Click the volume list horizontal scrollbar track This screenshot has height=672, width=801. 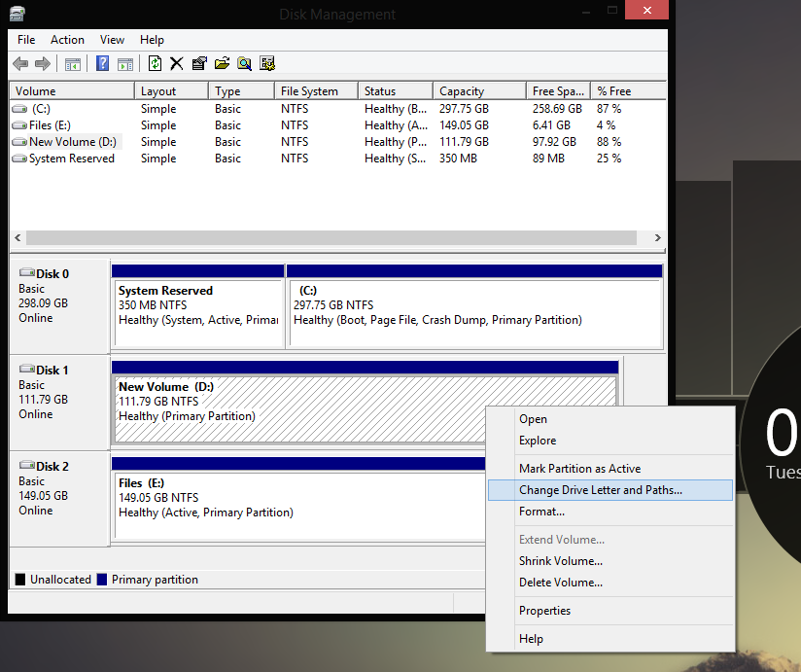coord(331,237)
